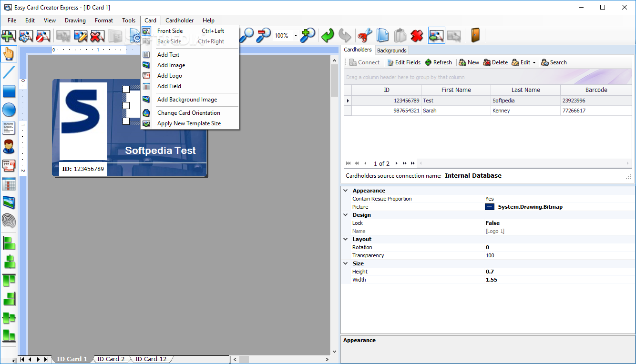Open the Cardholder menu
This screenshot has width=636, height=364.
click(x=180, y=20)
